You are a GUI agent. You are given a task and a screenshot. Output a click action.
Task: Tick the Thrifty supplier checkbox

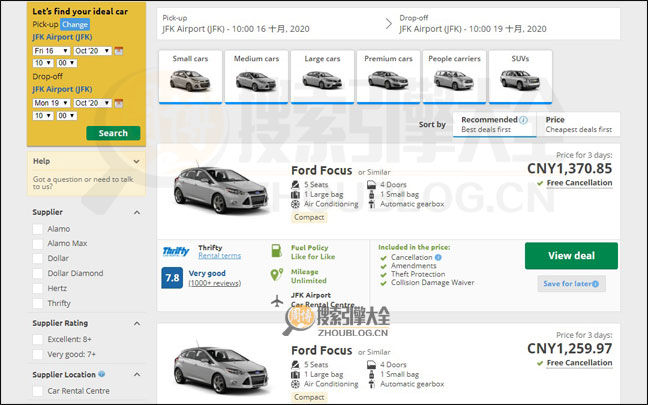tap(38, 303)
